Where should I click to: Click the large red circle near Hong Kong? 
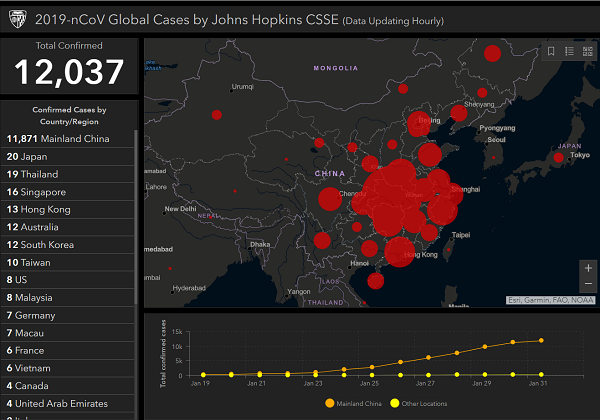tap(400, 251)
